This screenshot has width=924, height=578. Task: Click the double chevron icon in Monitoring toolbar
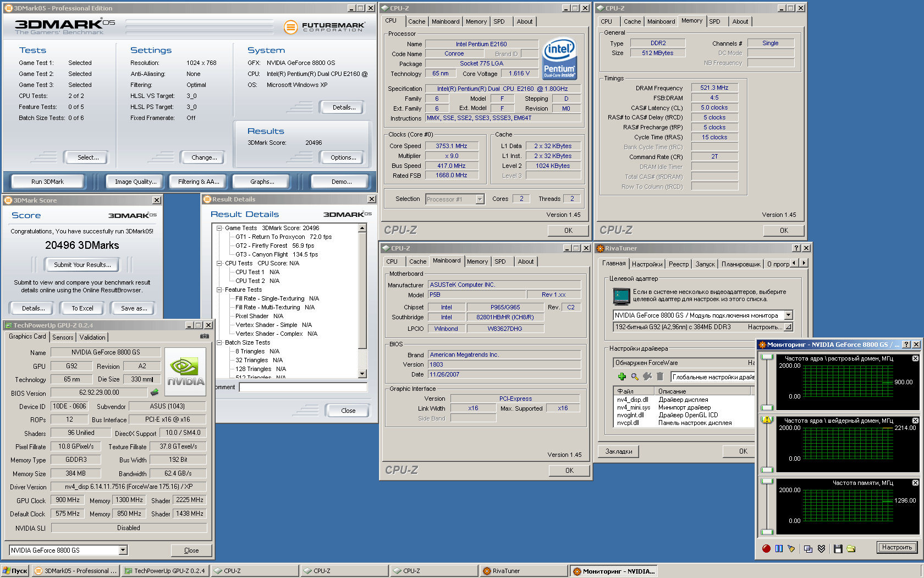(821, 548)
